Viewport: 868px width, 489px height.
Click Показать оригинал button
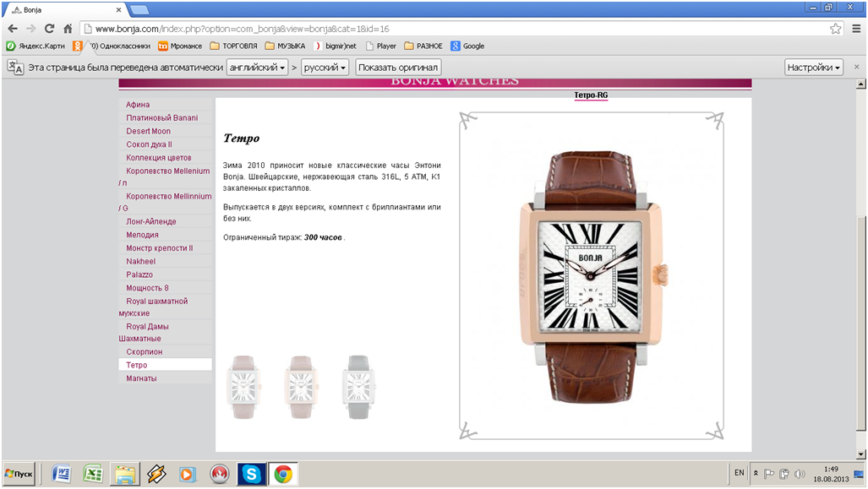coord(398,68)
